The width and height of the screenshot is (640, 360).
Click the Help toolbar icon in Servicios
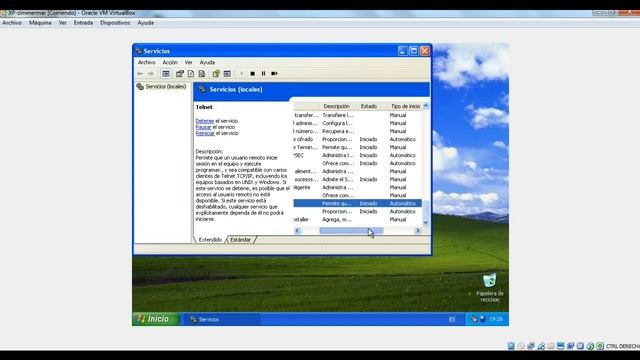coord(216,73)
